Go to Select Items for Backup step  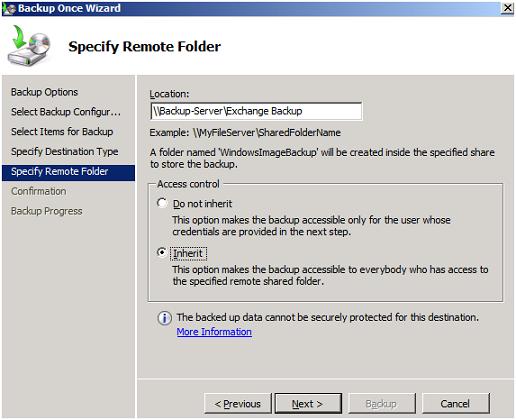click(62, 132)
